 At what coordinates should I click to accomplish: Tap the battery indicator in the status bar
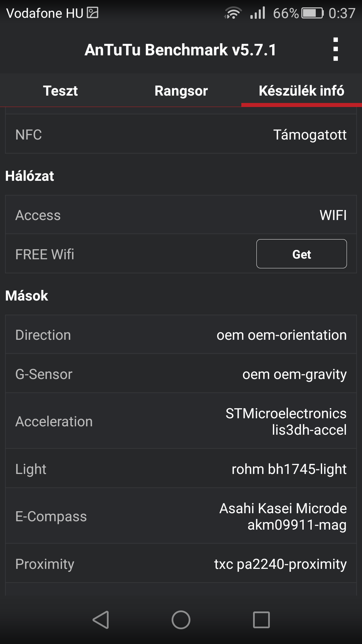coord(312,13)
